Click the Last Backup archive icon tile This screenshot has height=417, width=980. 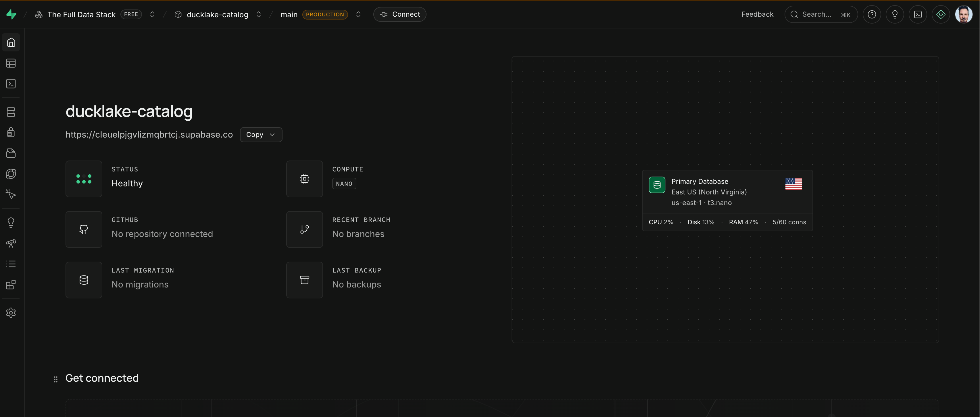304,280
